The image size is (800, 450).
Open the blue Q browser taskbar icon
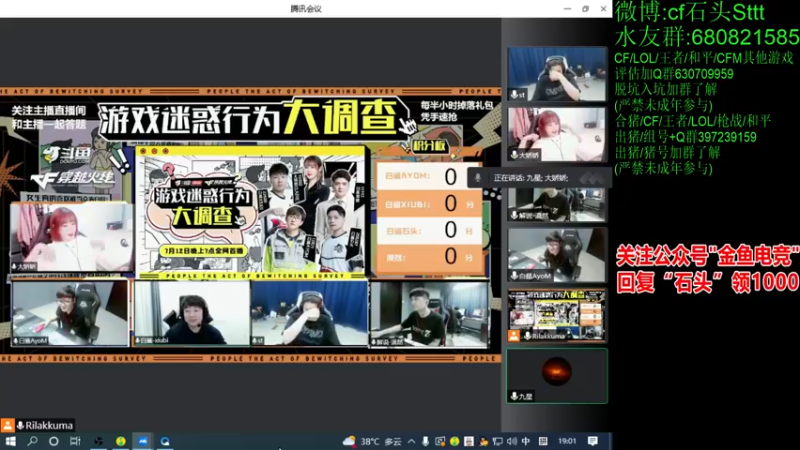click(x=165, y=441)
